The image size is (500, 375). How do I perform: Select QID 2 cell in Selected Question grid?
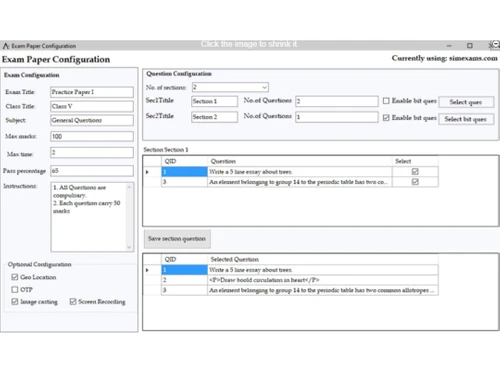pos(185,280)
